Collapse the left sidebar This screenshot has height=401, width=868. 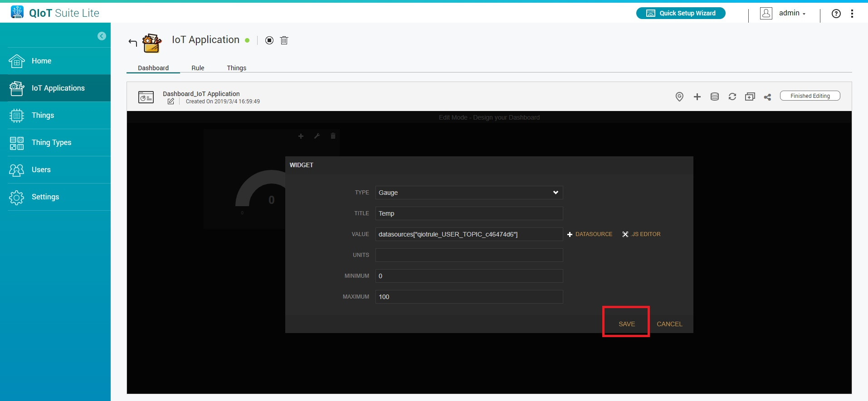[x=102, y=36]
